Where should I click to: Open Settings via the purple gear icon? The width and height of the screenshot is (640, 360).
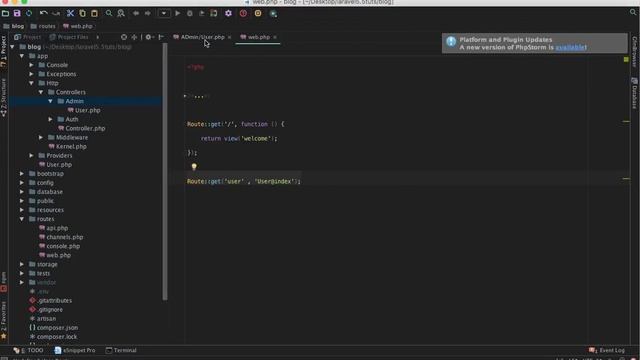point(228,13)
